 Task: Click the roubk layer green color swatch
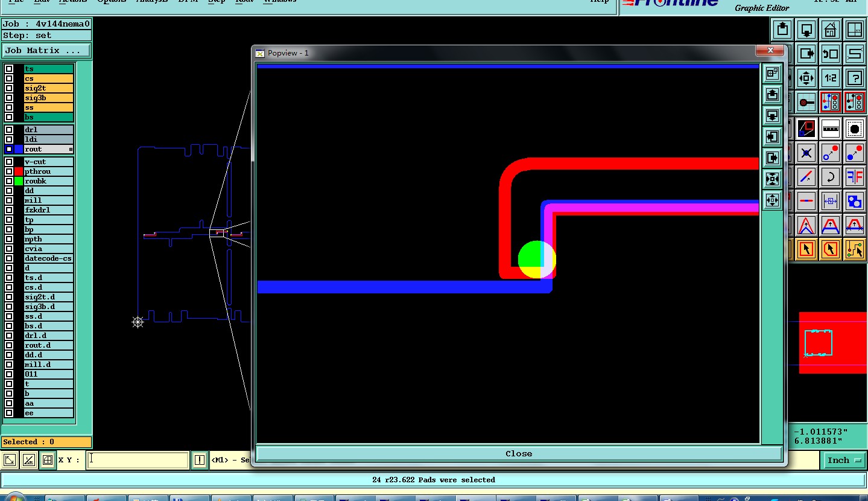19,181
